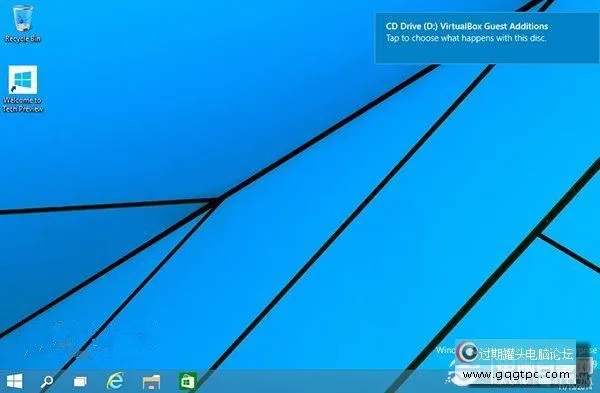Image resolution: width=600 pixels, height=393 pixels.
Task: Open the Recycle Bin desktop icon
Action: [23, 23]
